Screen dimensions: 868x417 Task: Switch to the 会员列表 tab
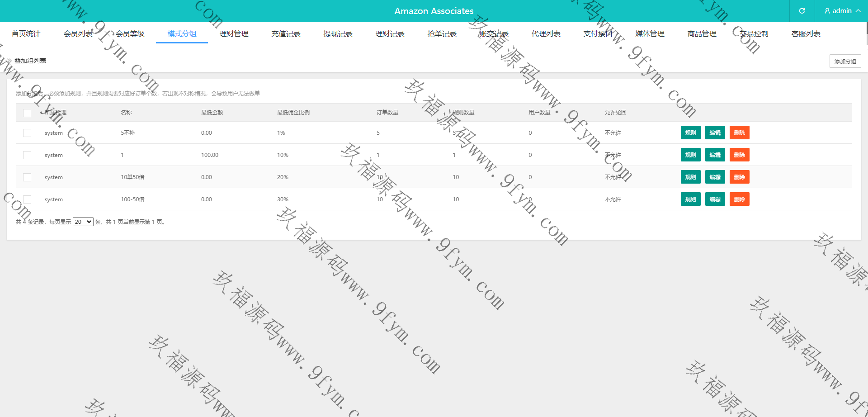click(78, 34)
